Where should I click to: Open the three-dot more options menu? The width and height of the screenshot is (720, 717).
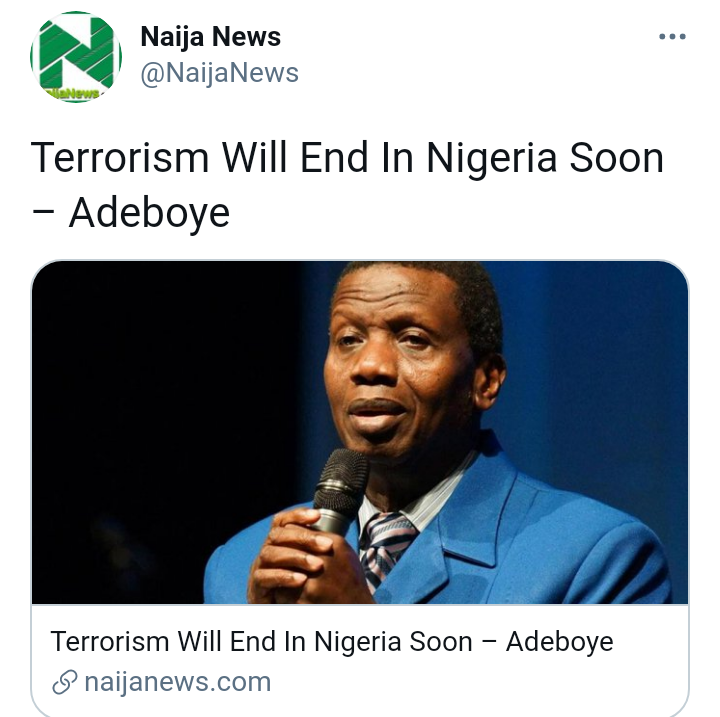pos(672,37)
